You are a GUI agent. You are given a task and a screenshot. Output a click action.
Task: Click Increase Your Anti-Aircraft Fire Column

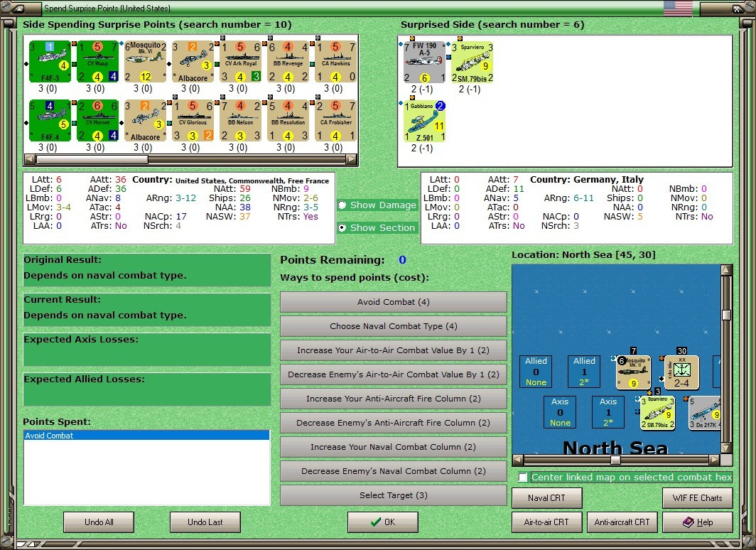coord(394,399)
